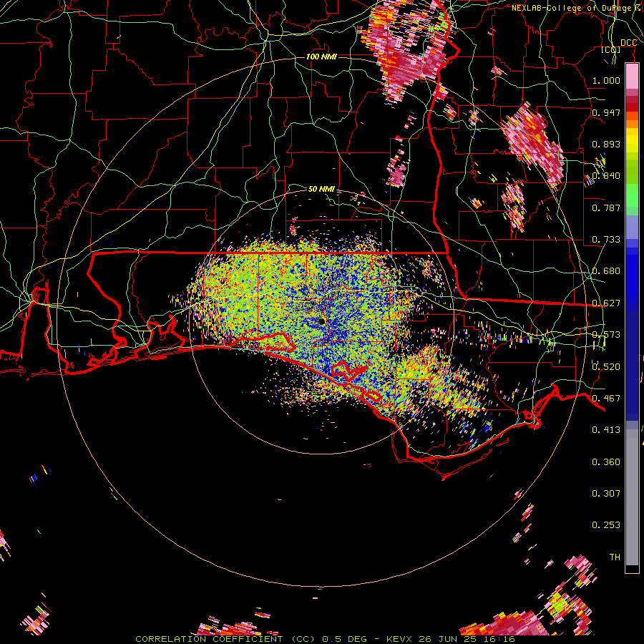
Task: Select the 0.627 scale value
Action: pos(606,303)
